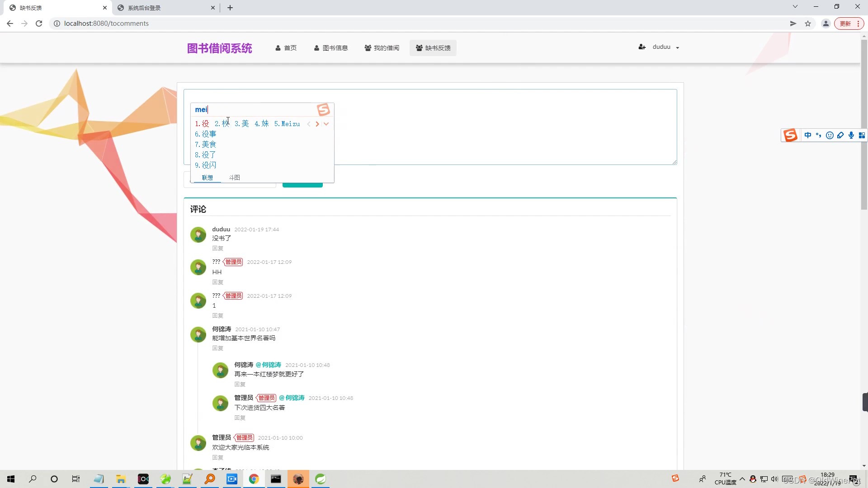Open Chrome from the taskbar
Screen dimensions: 868x488
254,479
